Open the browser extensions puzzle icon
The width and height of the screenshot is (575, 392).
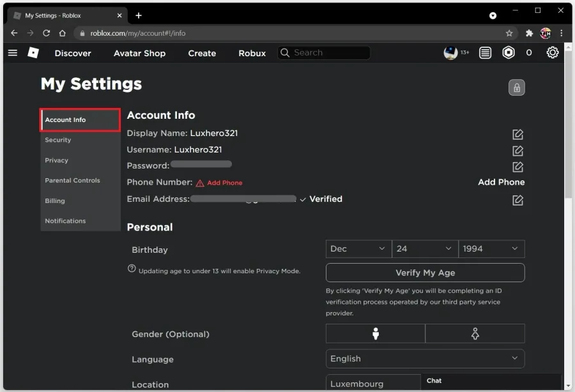[x=529, y=33]
